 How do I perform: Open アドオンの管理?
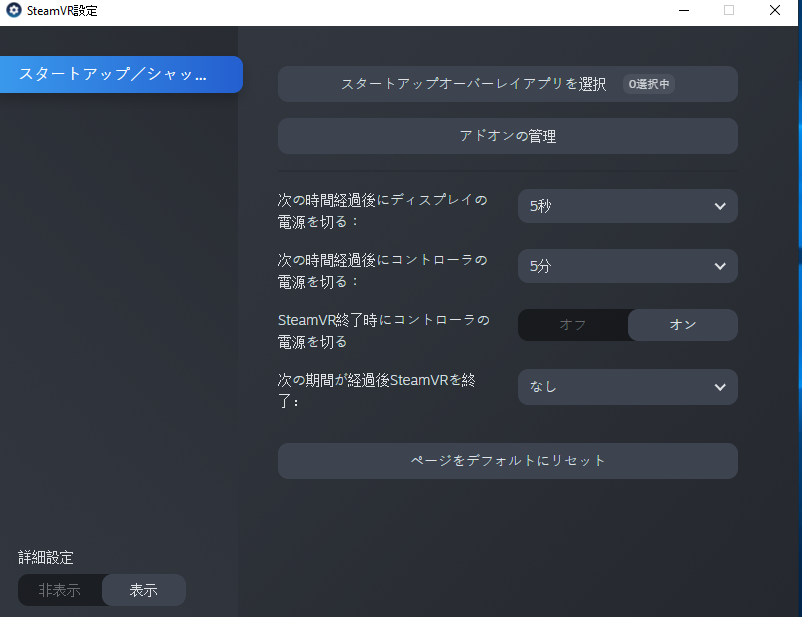(x=507, y=136)
